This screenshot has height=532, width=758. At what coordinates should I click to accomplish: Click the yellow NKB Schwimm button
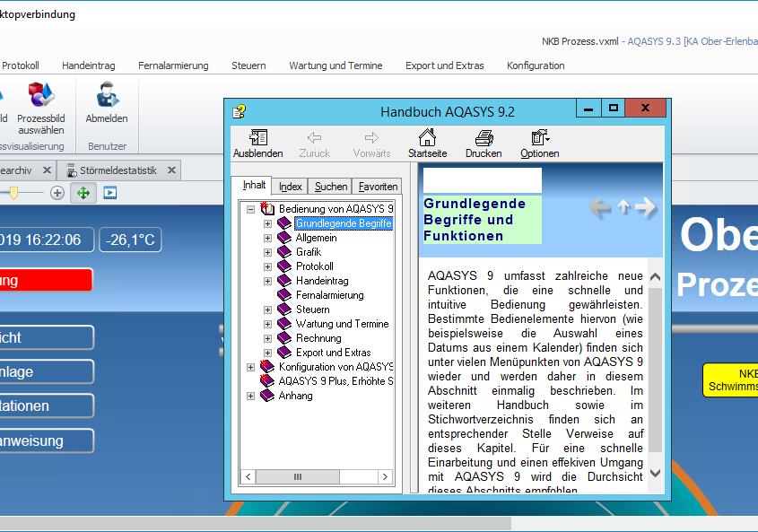730,380
